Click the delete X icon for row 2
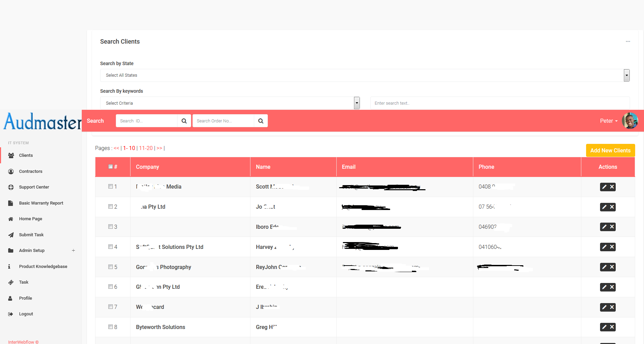 point(612,207)
